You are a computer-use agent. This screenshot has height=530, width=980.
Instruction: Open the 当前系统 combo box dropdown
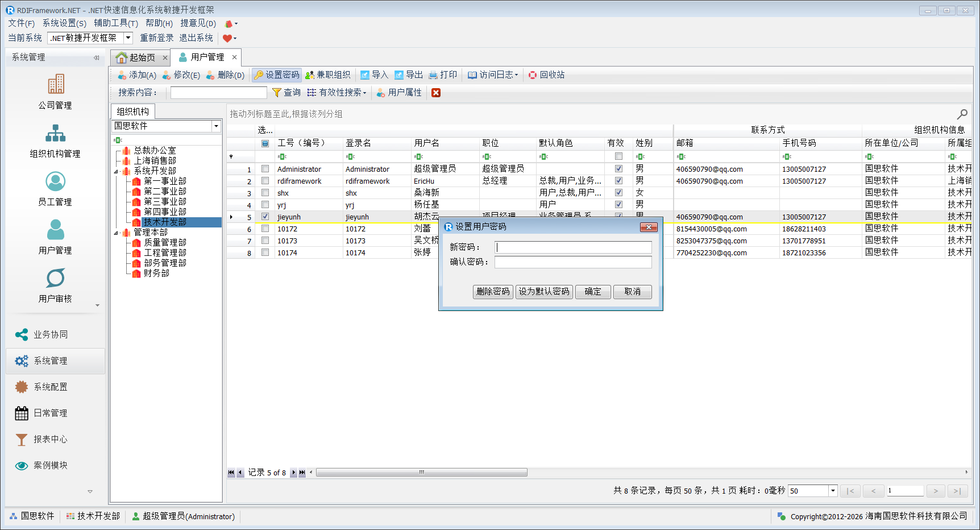128,38
